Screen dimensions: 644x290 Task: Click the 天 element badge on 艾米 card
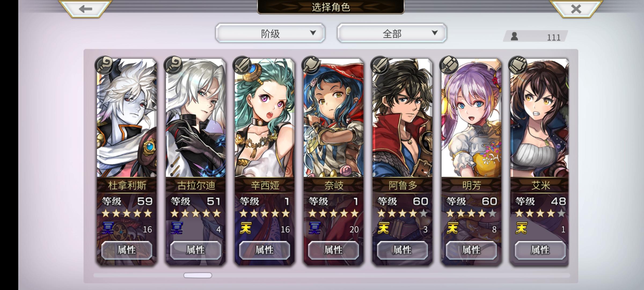point(521,228)
